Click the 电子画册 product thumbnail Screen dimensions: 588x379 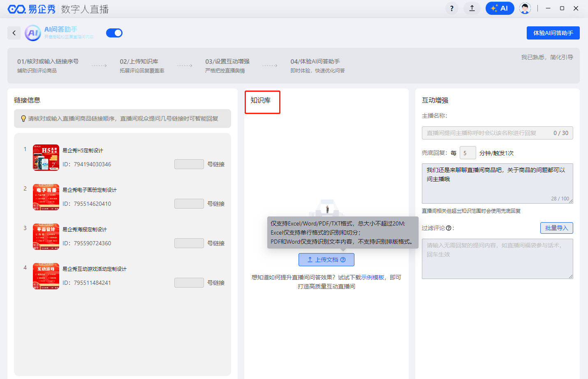[x=46, y=197]
